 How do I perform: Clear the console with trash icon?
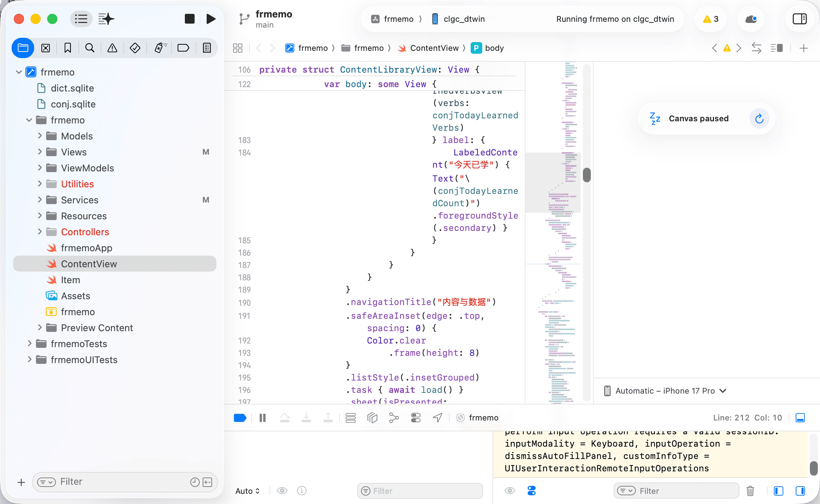tap(750, 491)
